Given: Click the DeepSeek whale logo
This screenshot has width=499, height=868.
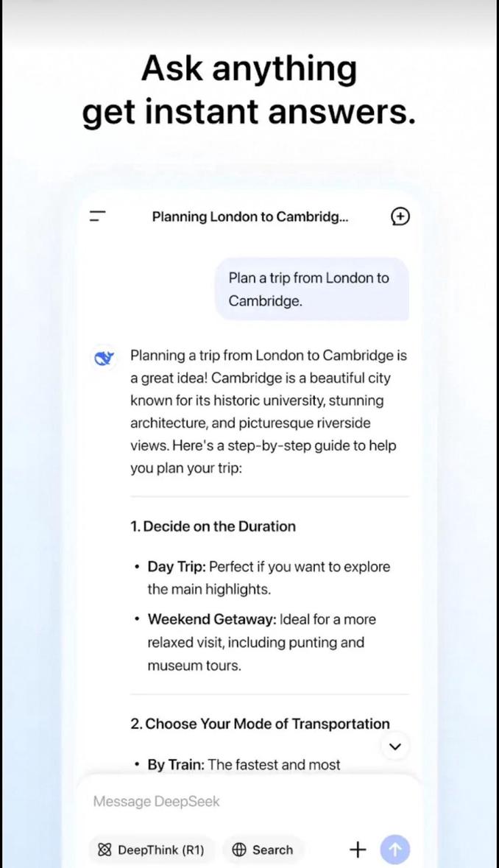Looking at the screenshot, I should click(x=104, y=358).
